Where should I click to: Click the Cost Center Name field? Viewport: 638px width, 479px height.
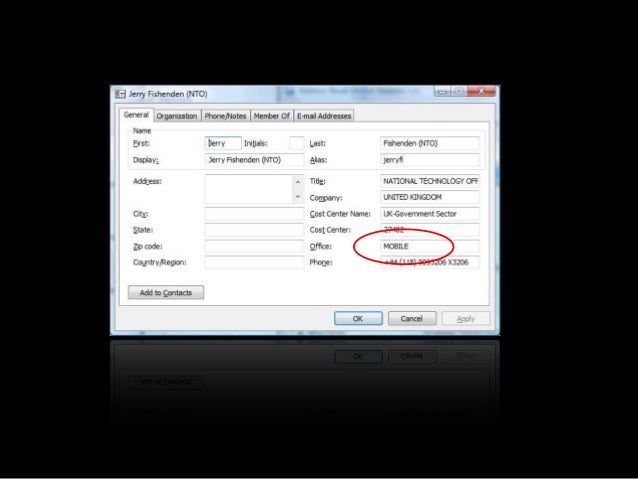(x=430, y=214)
